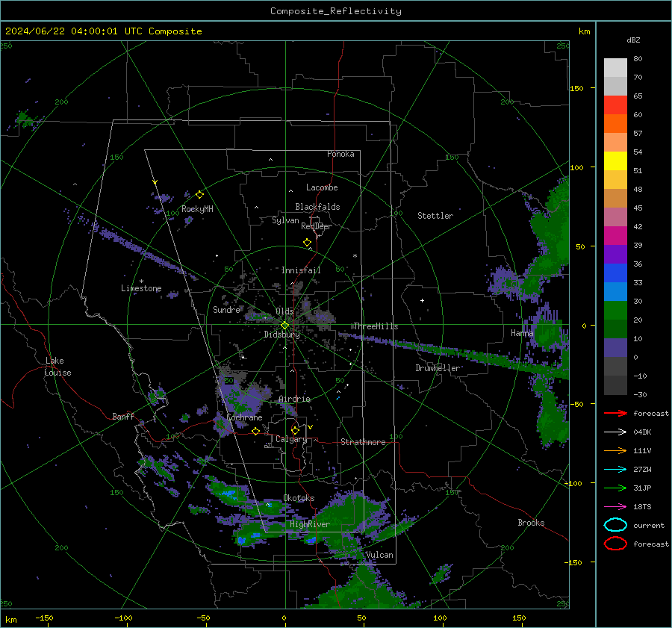672x628 pixels.
Task: Select the bright yellow 51 dBZ swatch
Action: 615,161
